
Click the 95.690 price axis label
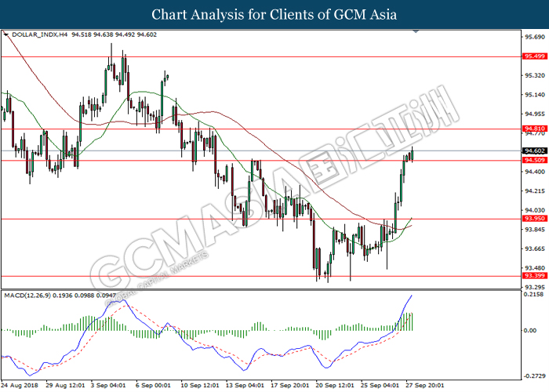click(536, 37)
